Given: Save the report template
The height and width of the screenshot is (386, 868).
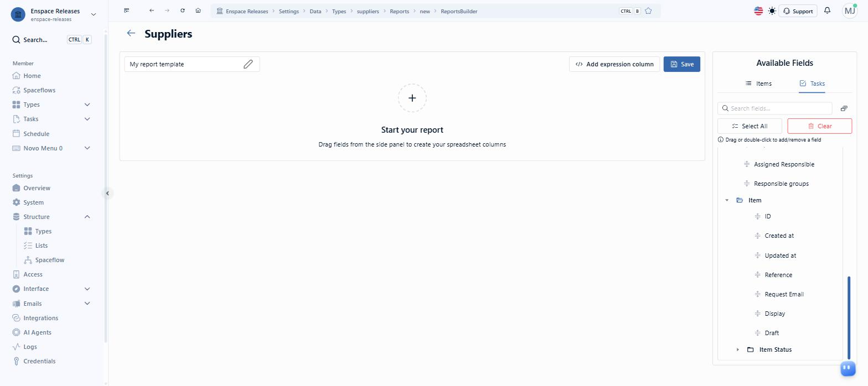Looking at the screenshot, I should click(682, 64).
